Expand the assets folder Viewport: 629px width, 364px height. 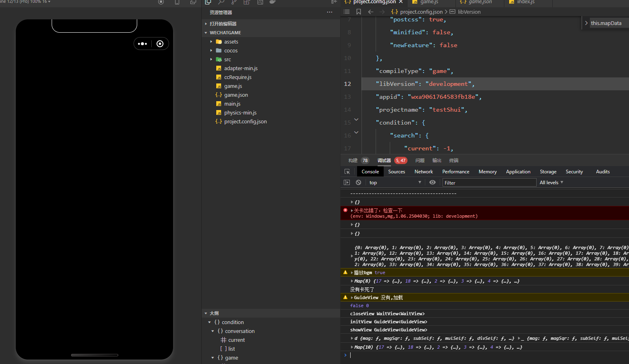(x=231, y=42)
